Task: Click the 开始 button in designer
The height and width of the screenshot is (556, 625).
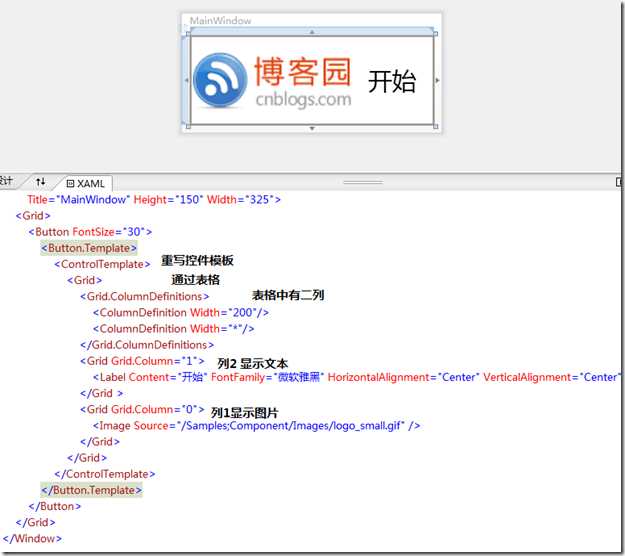Action: (x=392, y=81)
